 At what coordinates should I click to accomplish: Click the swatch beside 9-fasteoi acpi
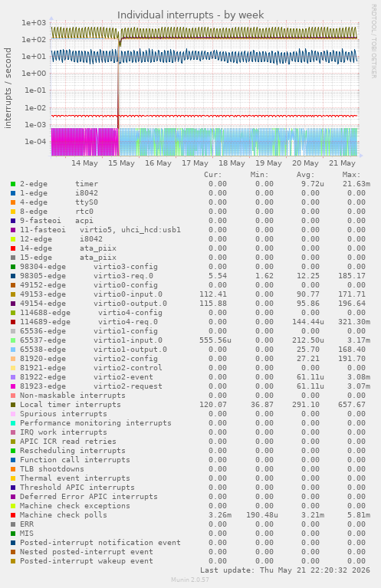point(13,221)
